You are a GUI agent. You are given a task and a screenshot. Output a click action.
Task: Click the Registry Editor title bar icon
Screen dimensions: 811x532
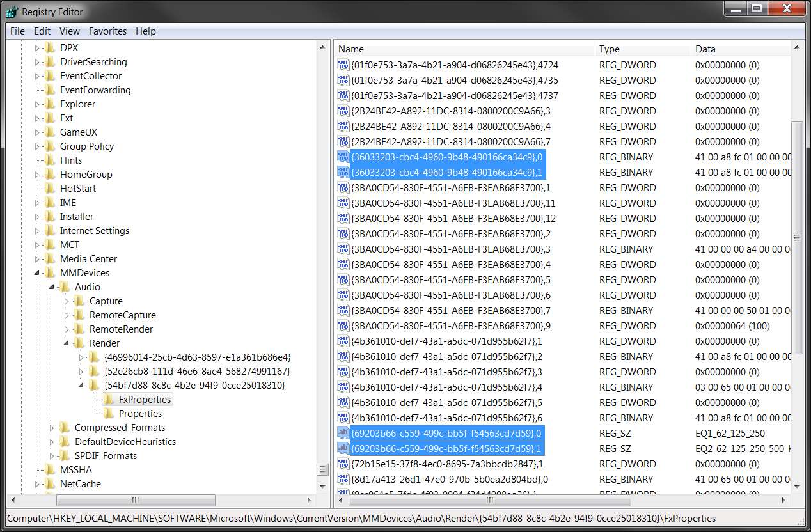11,12
